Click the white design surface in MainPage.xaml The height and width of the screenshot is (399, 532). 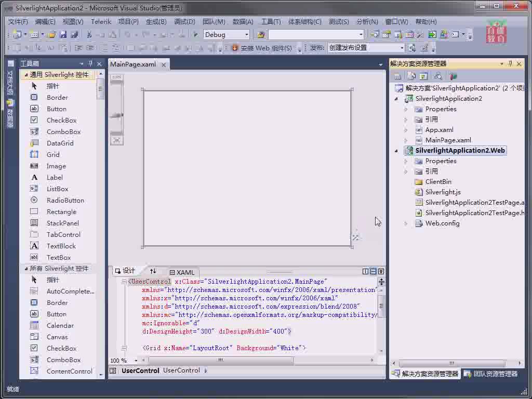tap(247, 168)
